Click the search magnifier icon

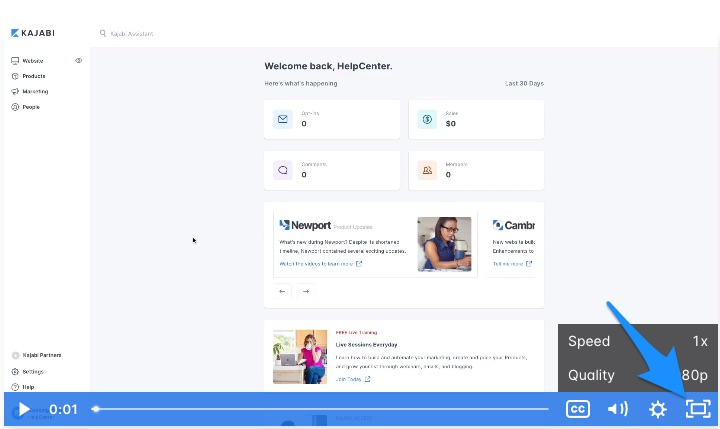tap(103, 34)
